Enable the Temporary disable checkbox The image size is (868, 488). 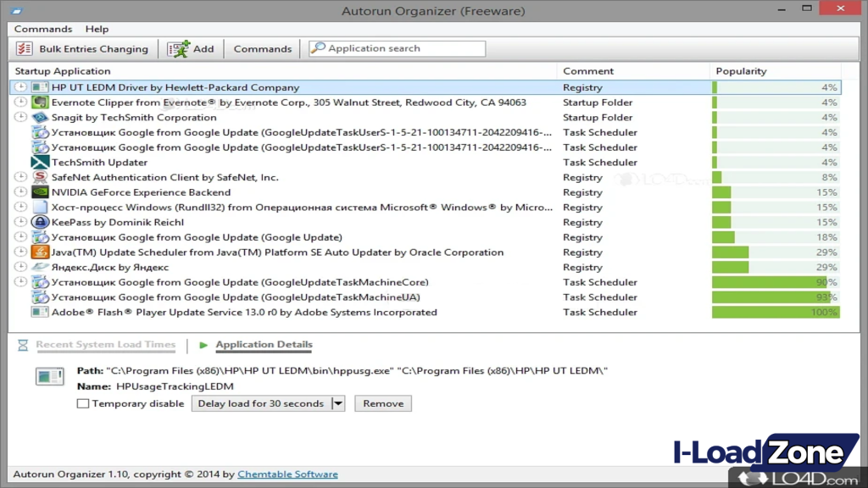click(83, 403)
